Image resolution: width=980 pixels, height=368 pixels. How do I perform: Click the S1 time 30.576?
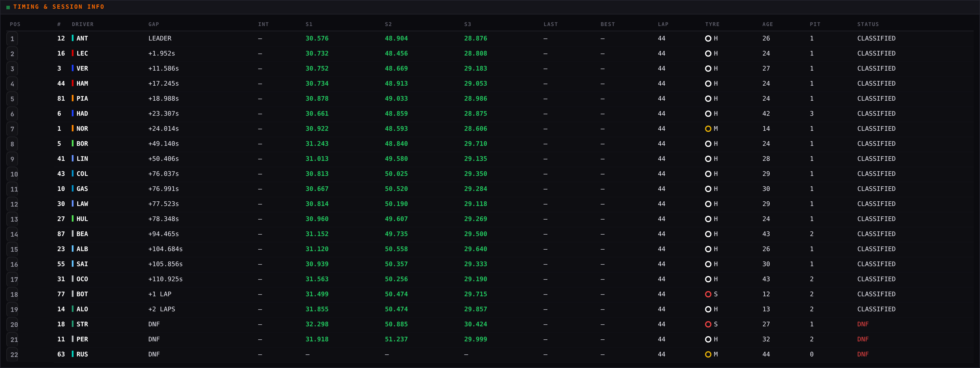[317, 38]
